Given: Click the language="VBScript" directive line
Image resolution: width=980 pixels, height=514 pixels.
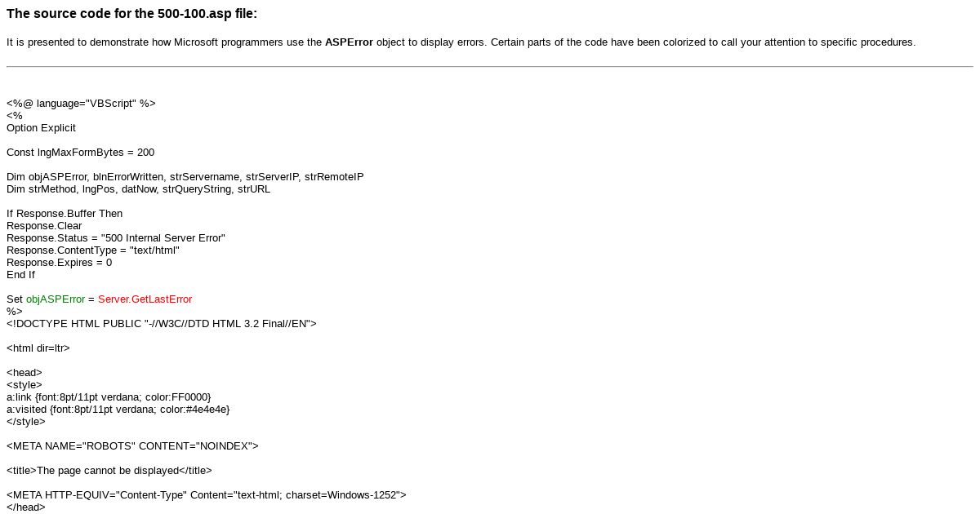Looking at the screenshot, I should click(x=81, y=104).
